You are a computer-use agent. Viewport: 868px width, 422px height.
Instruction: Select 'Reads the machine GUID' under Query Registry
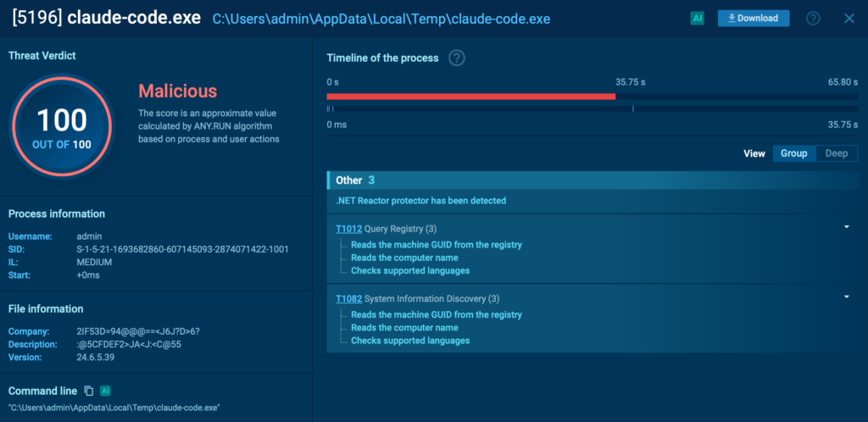pyautogui.click(x=437, y=244)
